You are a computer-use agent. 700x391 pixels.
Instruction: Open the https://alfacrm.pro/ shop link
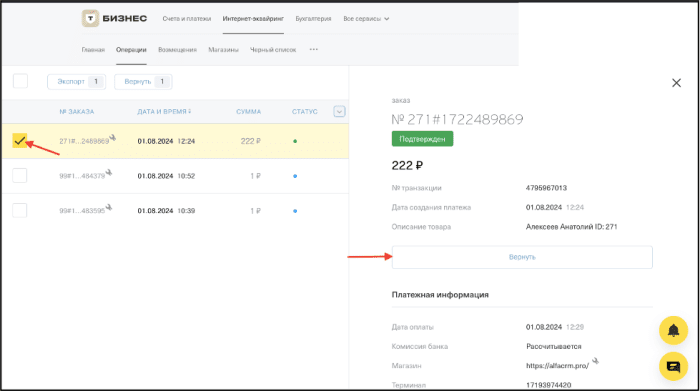[557, 366]
